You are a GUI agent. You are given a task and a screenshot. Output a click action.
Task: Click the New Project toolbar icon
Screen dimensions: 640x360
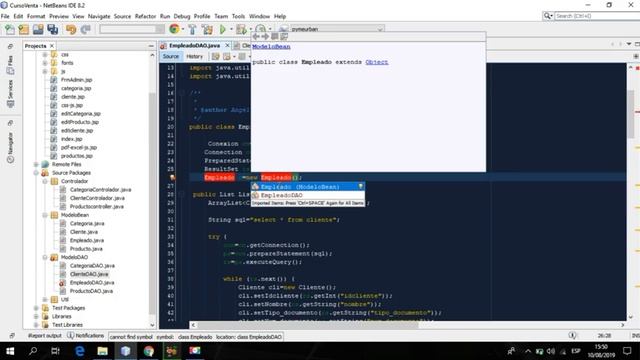coord(24,29)
